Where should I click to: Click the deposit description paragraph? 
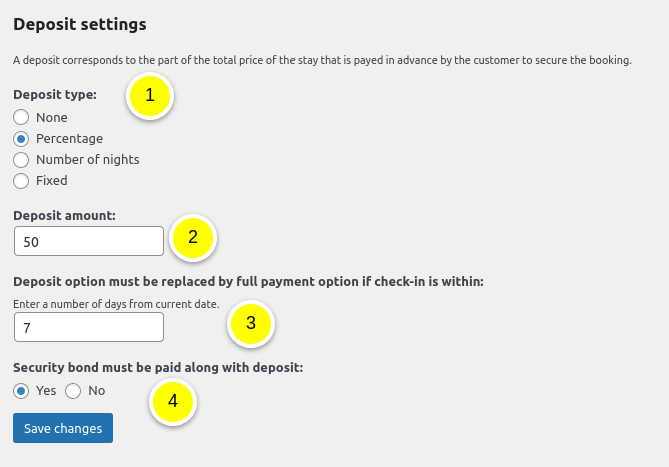322,60
